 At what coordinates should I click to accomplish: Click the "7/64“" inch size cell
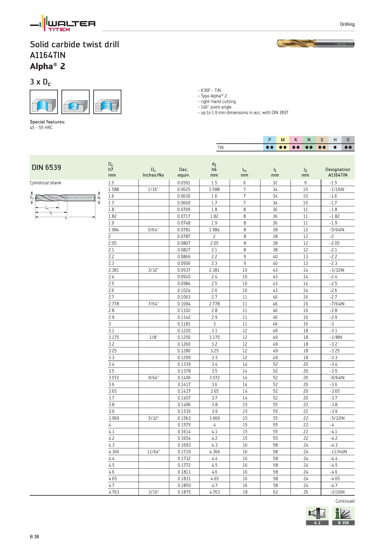point(154,304)
